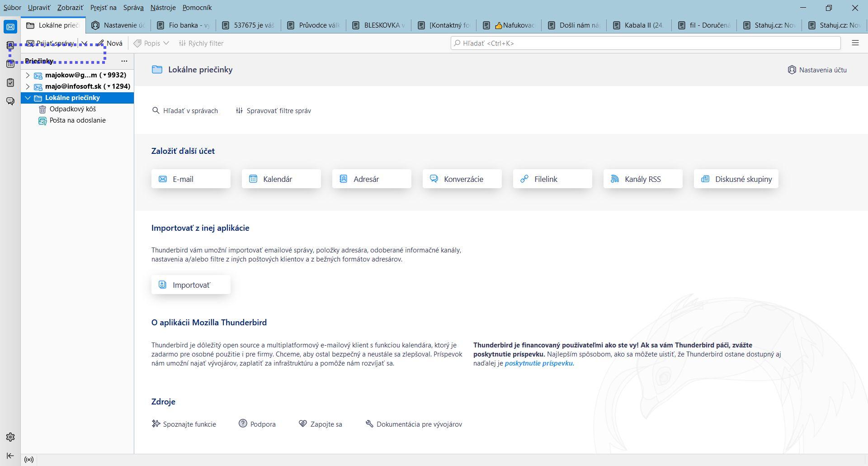Switch to Nafukovac tab

click(509, 25)
